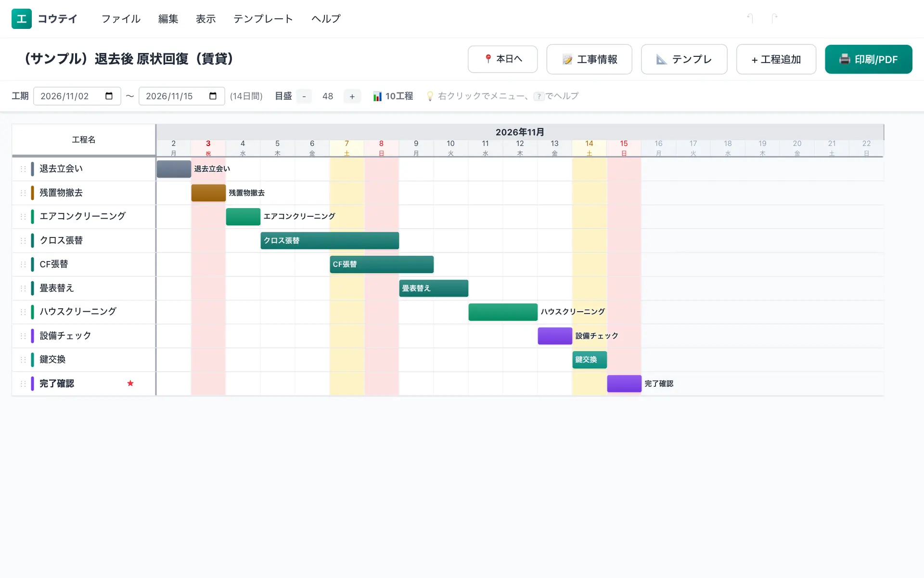Open the 編集 menu
This screenshot has height=578, width=924.
(168, 19)
